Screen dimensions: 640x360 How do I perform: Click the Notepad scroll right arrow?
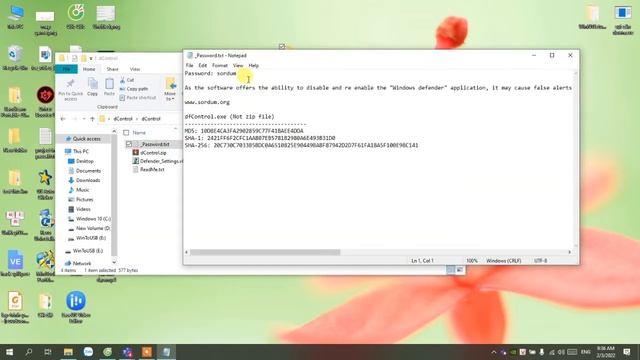569,252
